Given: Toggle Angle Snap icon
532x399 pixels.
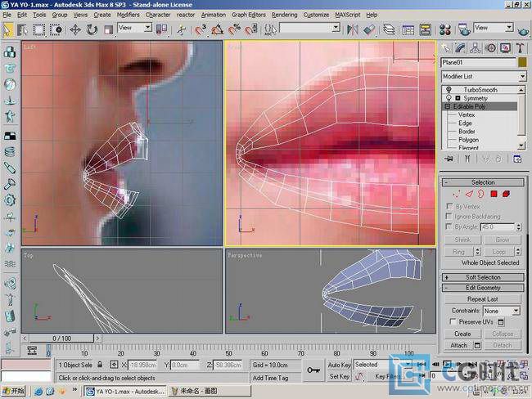Looking at the screenshot, I should click(217, 29).
